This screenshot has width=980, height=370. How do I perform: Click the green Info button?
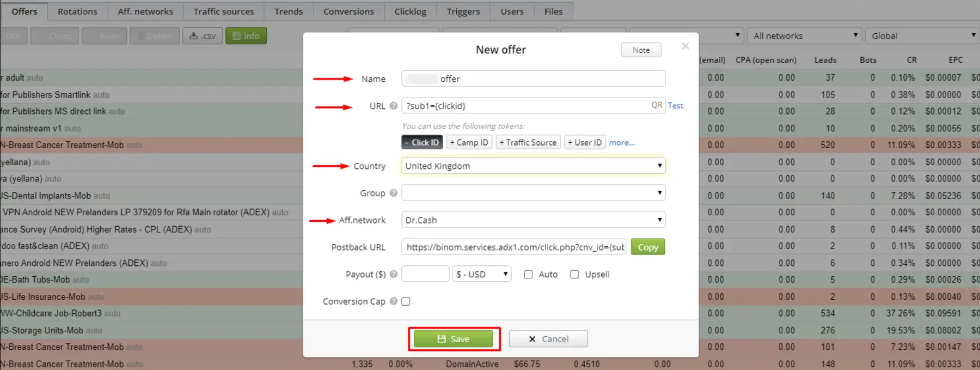[x=246, y=36]
